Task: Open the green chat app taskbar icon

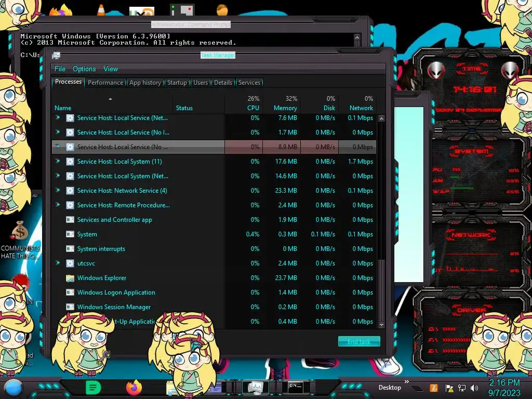Action: click(x=93, y=388)
